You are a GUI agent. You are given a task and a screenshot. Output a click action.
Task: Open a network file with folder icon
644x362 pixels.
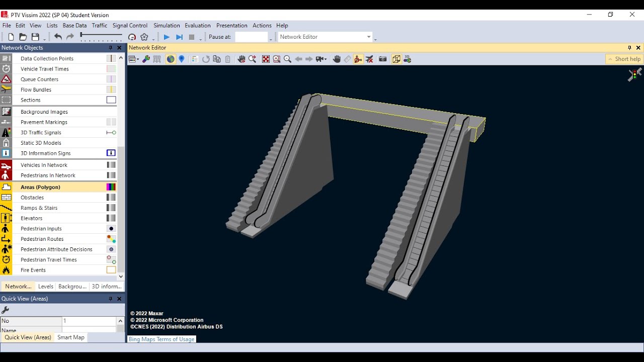tap(23, 37)
